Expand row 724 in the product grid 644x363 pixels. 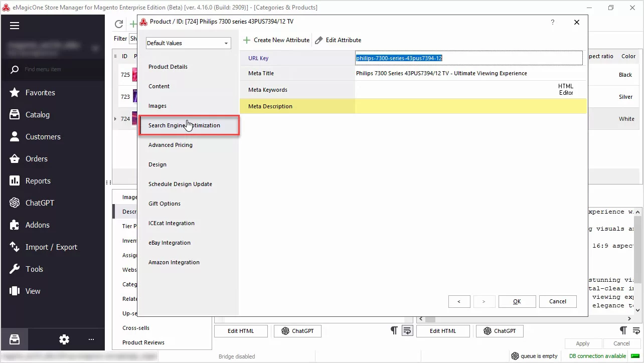point(116,119)
